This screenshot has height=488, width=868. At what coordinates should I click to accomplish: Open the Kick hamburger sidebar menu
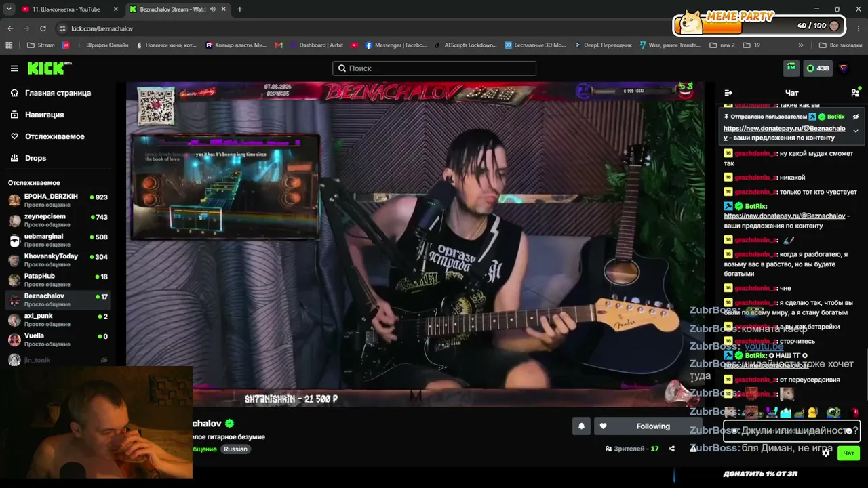tap(14, 68)
